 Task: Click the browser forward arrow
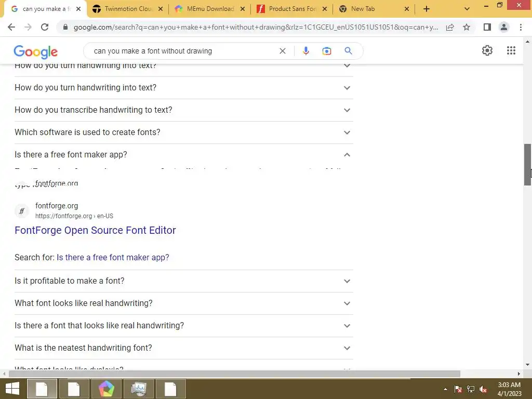[x=28, y=27]
